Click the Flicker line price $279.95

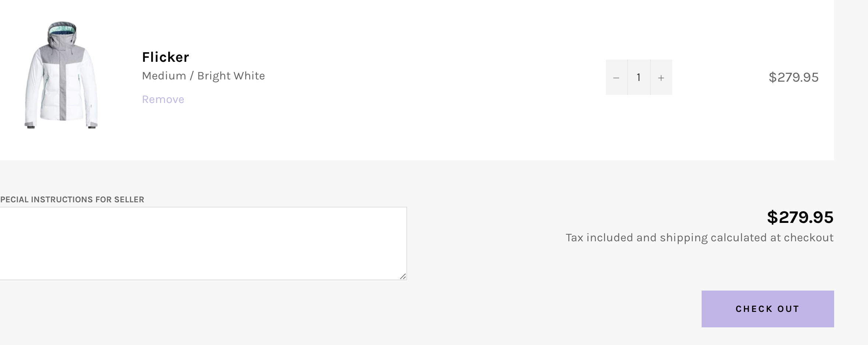[793, 77]
